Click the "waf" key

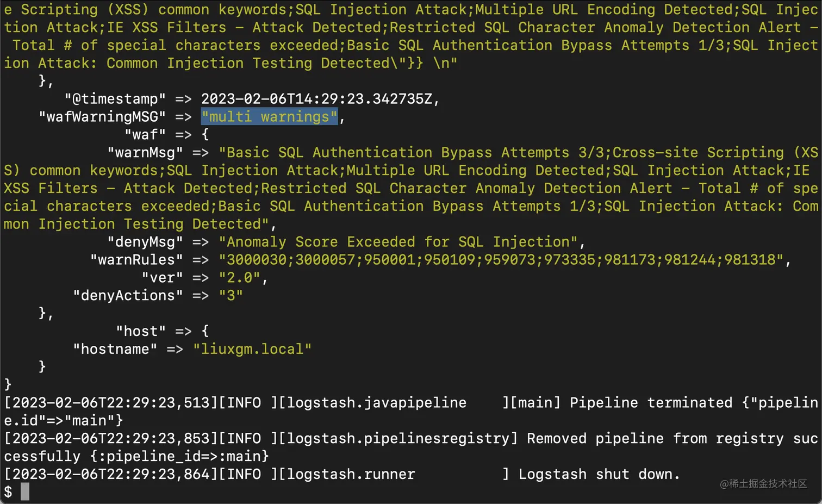point(145,135)
